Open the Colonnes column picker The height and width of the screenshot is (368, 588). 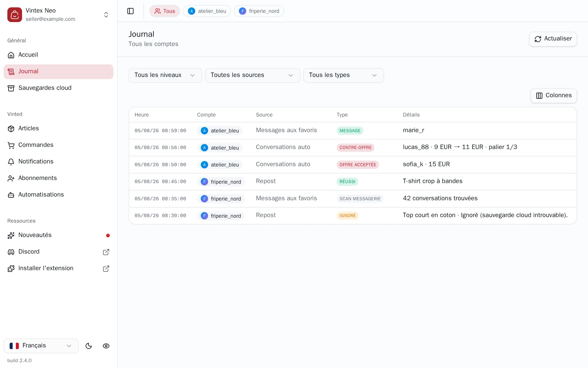[x=554, y=95]
